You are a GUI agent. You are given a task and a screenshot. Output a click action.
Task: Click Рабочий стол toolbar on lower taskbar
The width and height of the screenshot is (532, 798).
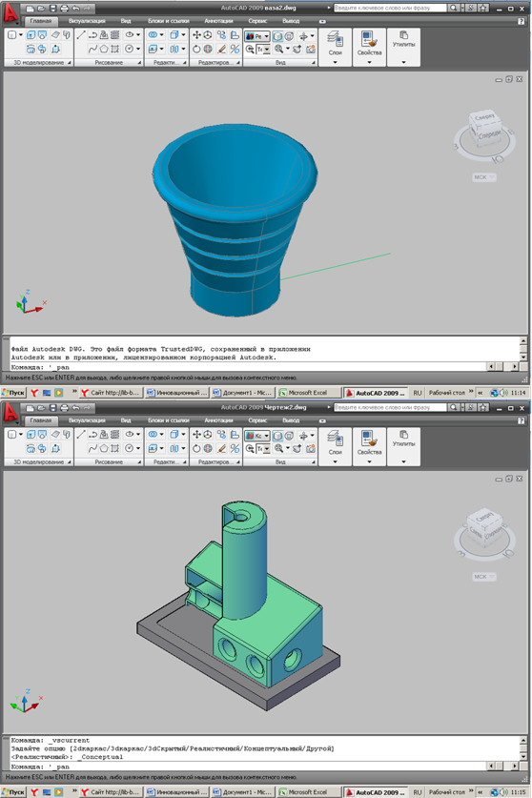click(447, 792)
